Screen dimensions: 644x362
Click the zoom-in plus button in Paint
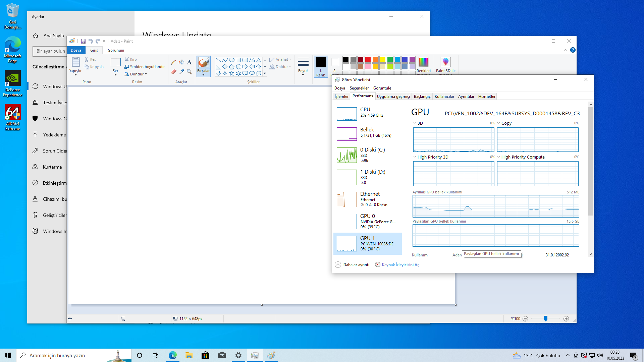566,319
